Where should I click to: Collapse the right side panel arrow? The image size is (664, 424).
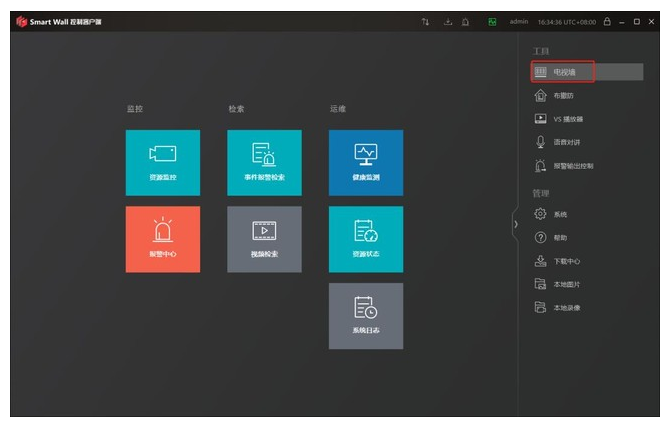(516, 224)
